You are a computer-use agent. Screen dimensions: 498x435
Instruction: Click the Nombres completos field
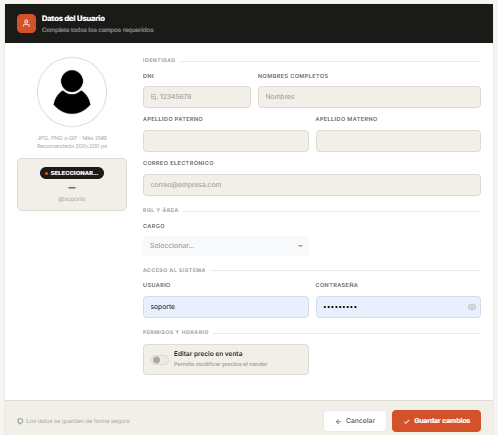[369, 97]
